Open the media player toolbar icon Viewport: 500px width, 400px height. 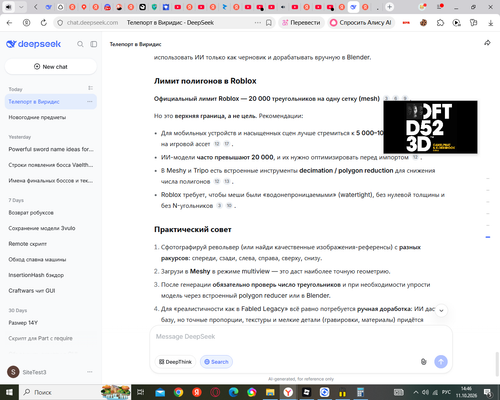pyautogui.click(x=456, y=23)
